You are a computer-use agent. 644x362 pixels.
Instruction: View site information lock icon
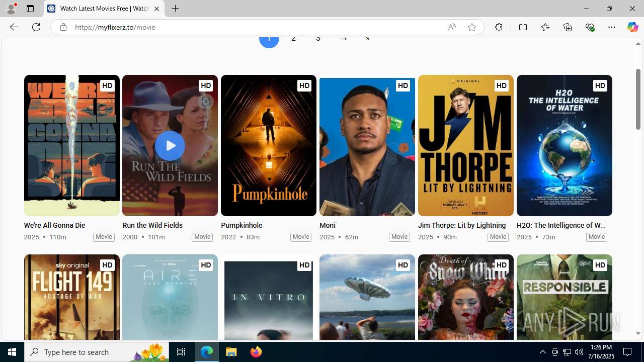click(63, 27)
